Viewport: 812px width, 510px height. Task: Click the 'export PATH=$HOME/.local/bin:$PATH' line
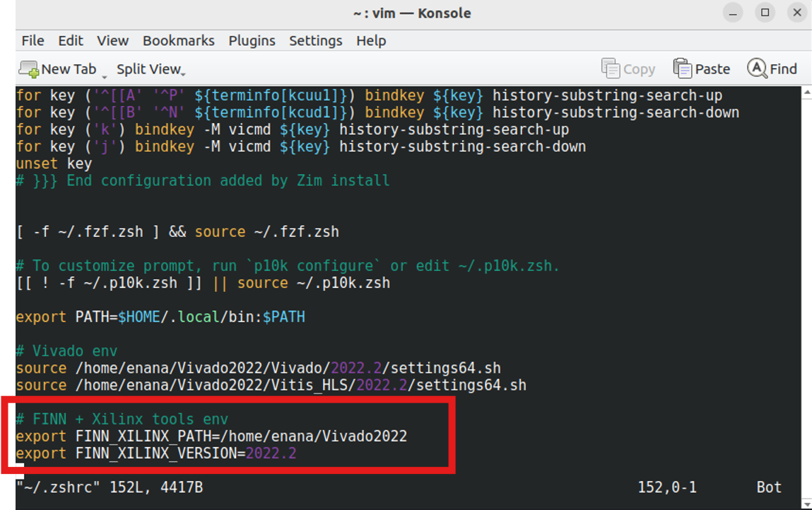pyautogui.click(x=160, y=317)
